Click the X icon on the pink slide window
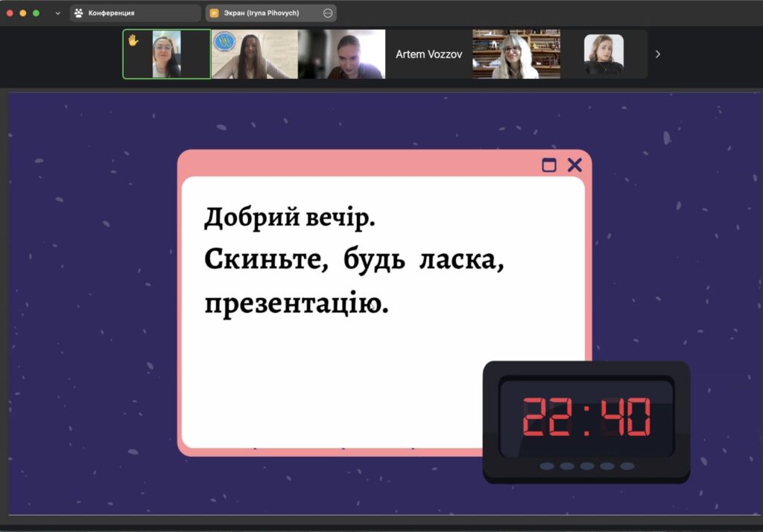 coord(574,165)
